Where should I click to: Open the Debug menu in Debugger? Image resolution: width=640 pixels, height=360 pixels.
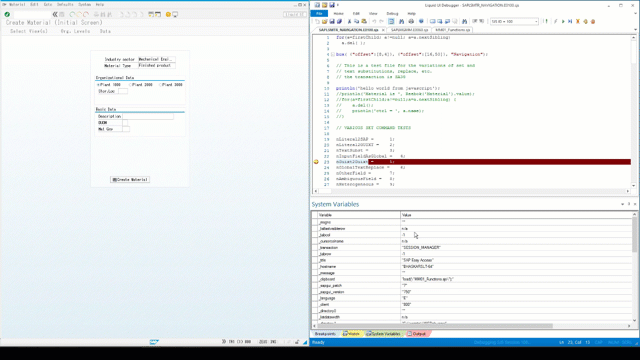(392, 13)
